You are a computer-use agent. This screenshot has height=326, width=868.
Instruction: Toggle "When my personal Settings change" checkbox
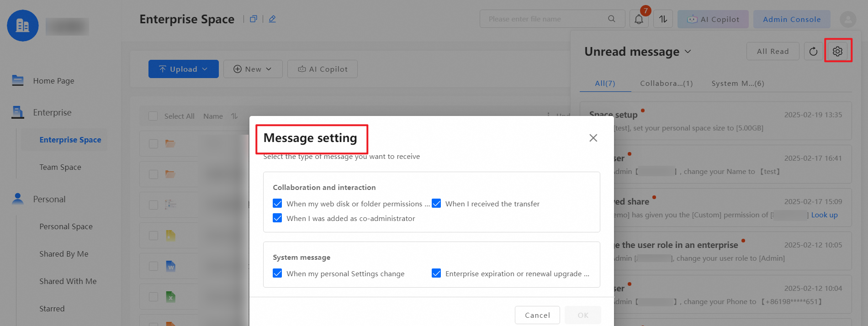point(277,273)
